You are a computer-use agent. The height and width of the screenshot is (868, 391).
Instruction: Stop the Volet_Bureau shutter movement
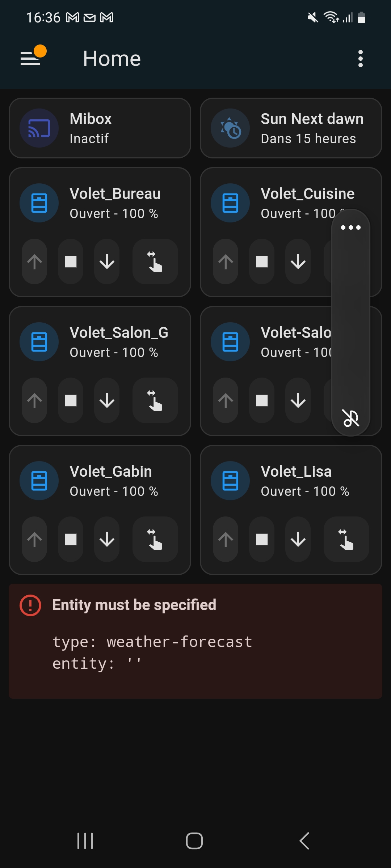point(71,261)
